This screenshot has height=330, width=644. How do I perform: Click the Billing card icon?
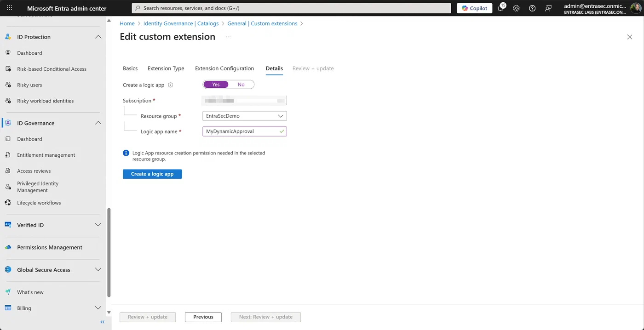coord(8,308)
